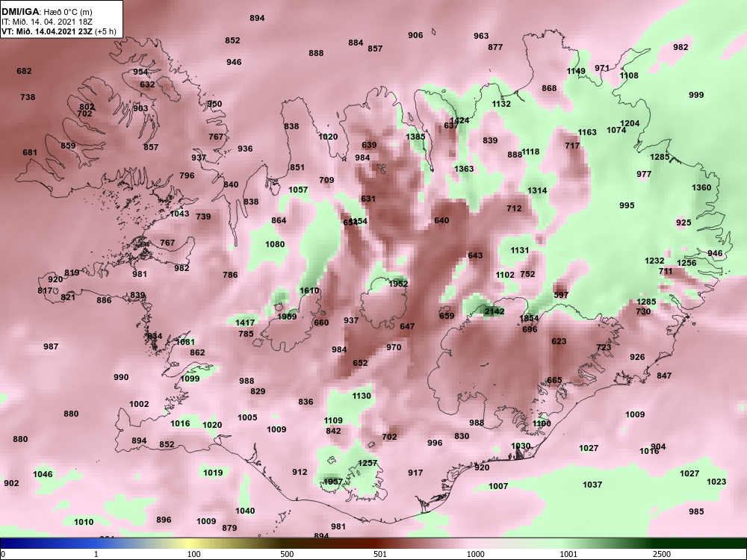
Task: Click the map value 1257
Action: click(x=368, y=463)
